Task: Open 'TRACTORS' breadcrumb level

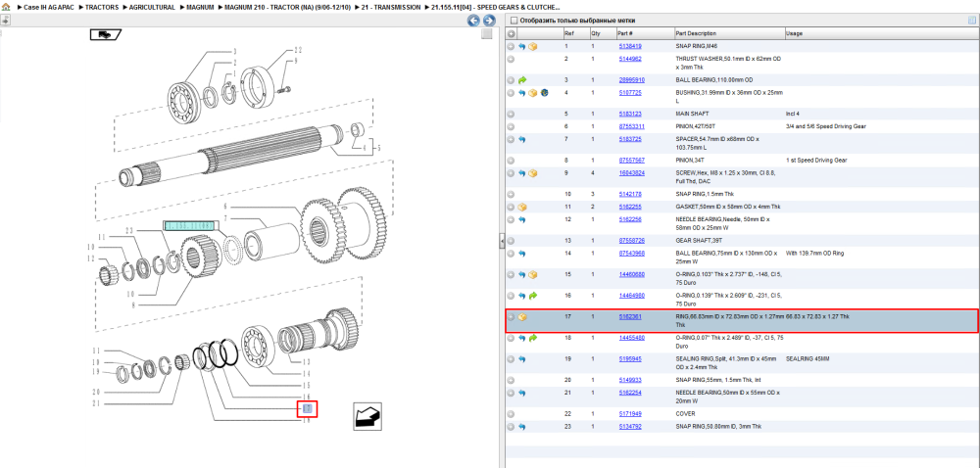Action: point(102,7)
